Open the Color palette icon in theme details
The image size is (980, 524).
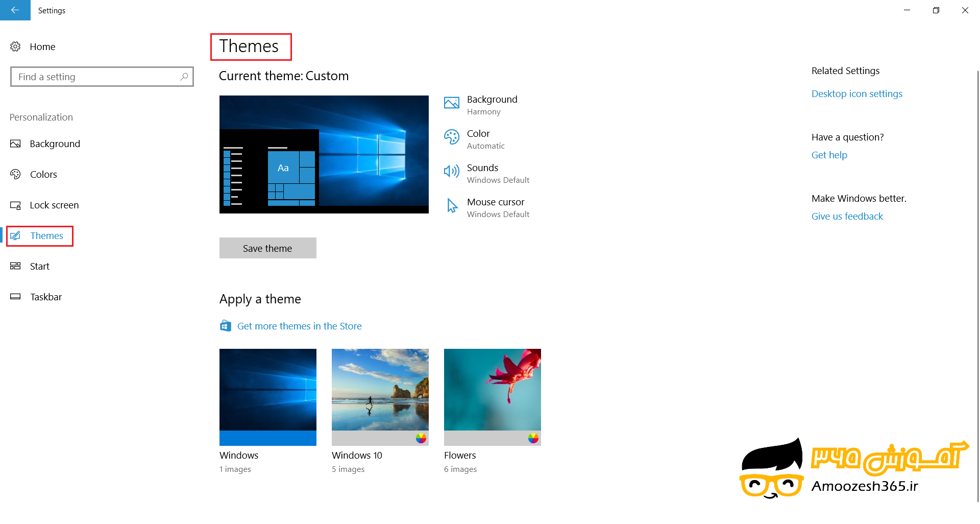coord(451,137)
